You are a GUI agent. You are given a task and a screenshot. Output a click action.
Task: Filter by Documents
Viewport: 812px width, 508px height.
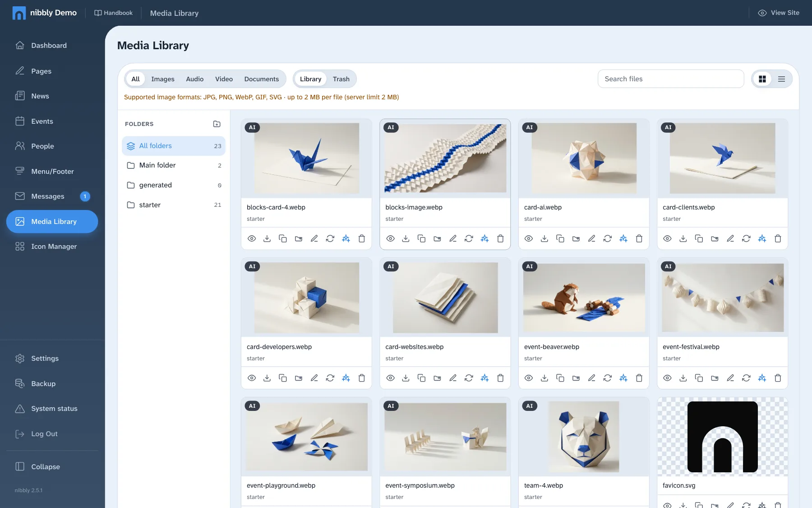click(x=262, y=79)
